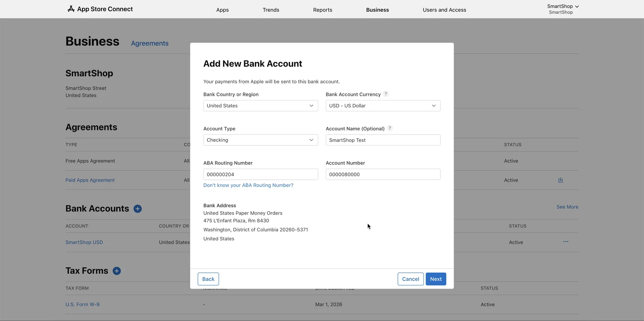Screen dimensions: 644x321
Task: Click the help icon beside Account Name (Optional)
Action: coord(390,128)
